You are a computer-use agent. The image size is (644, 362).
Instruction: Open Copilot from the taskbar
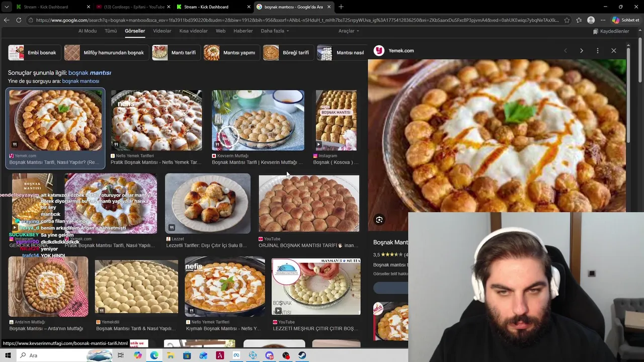[138, 355]
